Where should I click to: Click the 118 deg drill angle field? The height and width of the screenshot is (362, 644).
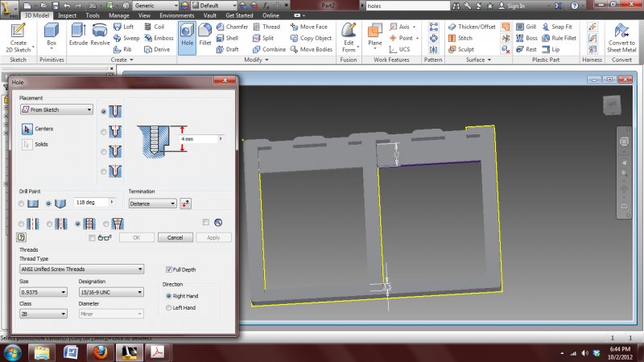pos(90,203)
